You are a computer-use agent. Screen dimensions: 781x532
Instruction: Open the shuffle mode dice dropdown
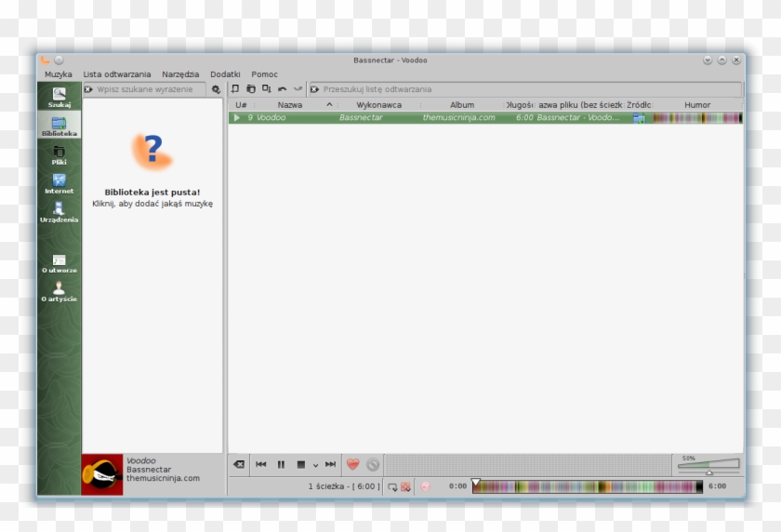tap(406, 486)
